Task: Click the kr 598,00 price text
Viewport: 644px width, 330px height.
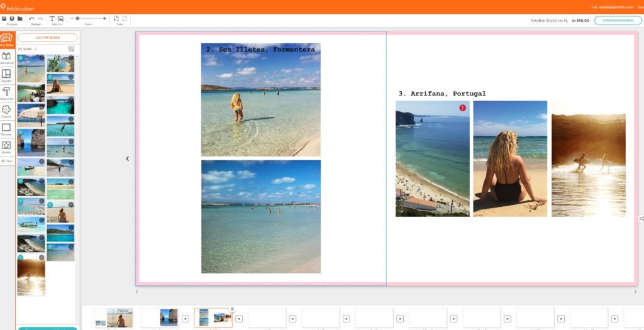Action: coord(580,21)
